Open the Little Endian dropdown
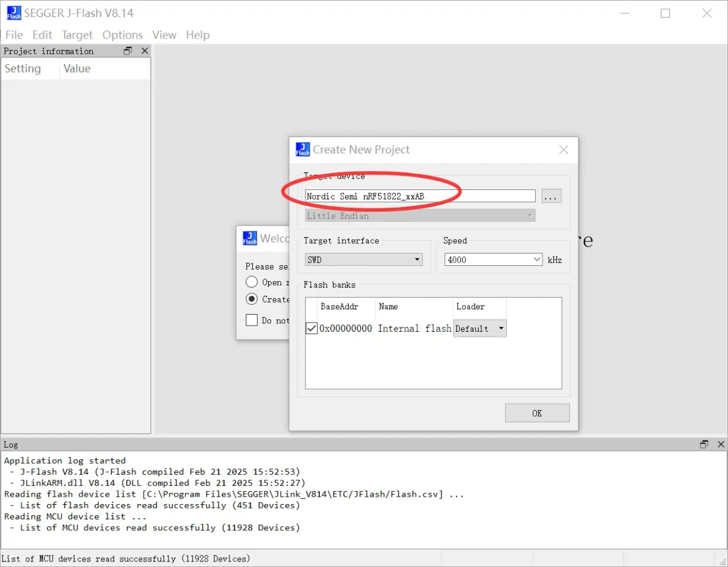 click(420, 216)
